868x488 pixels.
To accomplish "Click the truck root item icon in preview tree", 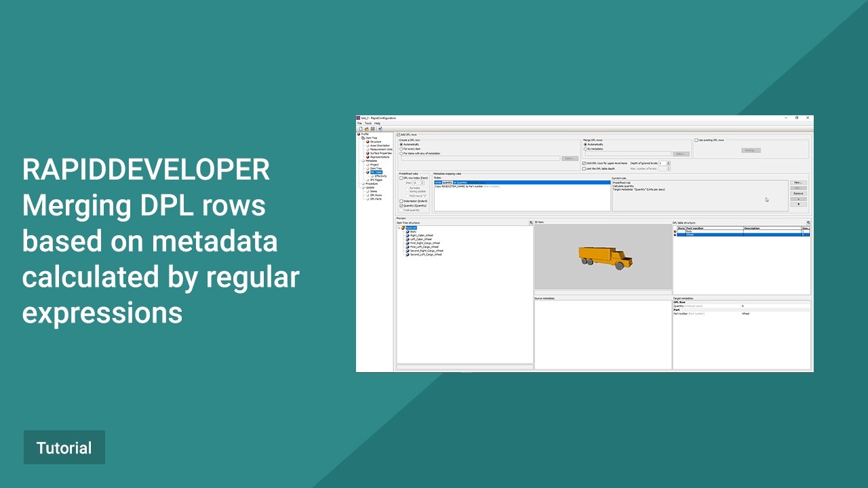I will point(403,228).
